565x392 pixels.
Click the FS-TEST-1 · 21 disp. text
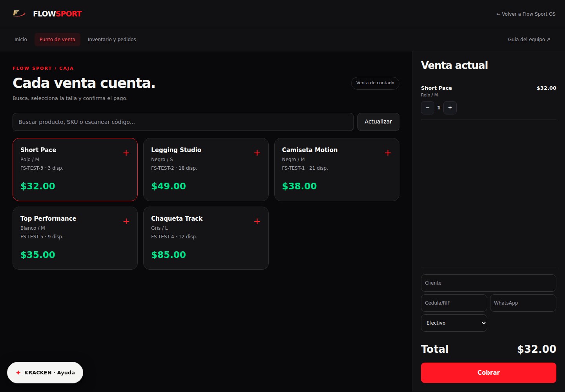click(305, 168)
